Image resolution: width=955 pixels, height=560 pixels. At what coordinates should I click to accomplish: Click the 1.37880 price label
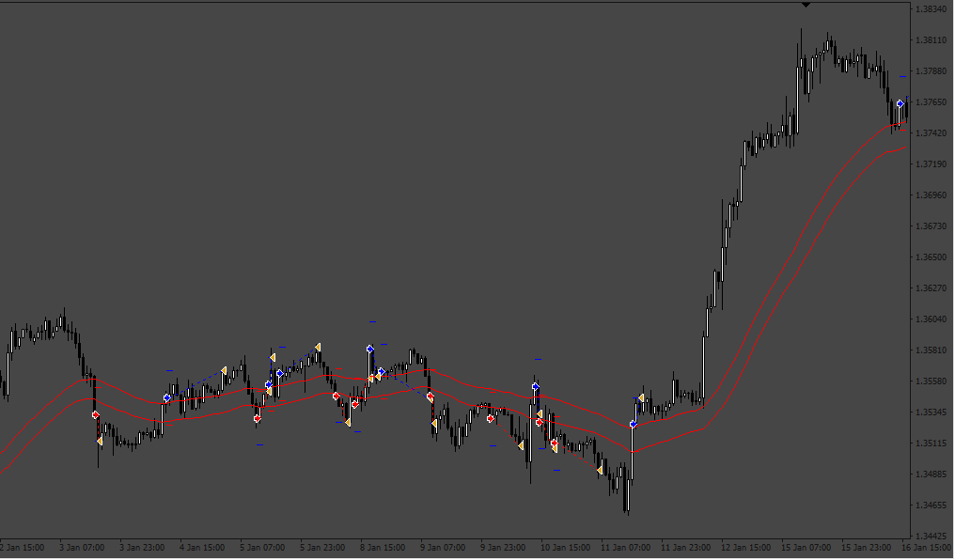point(930,71)
